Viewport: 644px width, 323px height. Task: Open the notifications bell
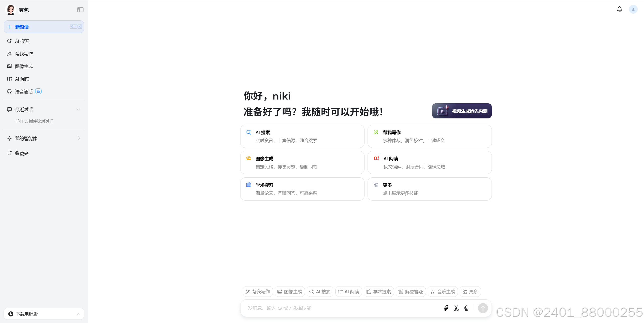point(619,9)
